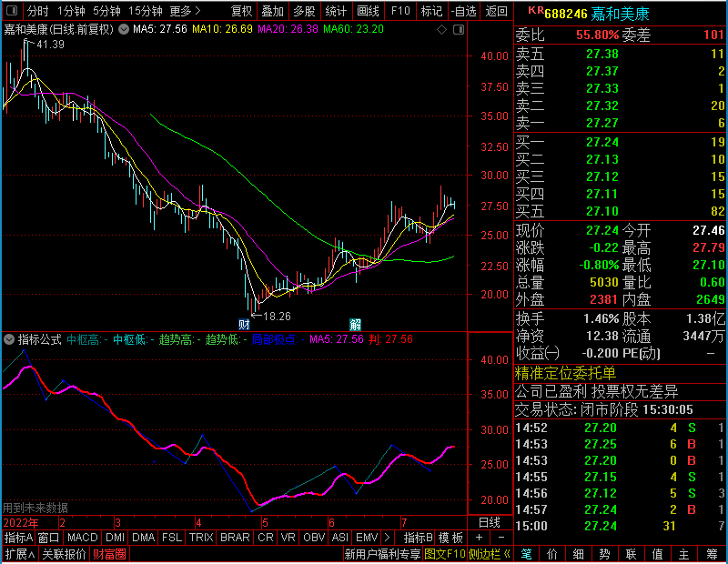Collapse the 侧边栏《 sidebar
The height and width of the screenshot is (564, 728).
490,554
